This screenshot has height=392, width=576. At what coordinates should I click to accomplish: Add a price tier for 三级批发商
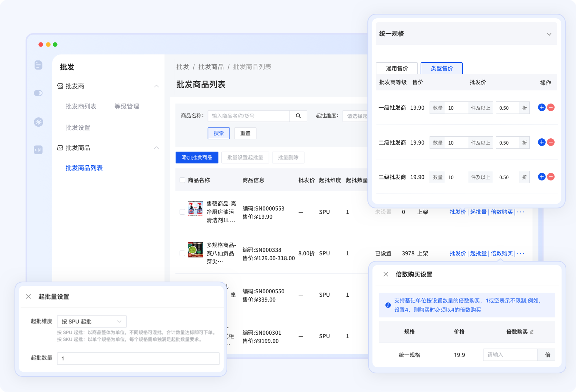(541, 177)
